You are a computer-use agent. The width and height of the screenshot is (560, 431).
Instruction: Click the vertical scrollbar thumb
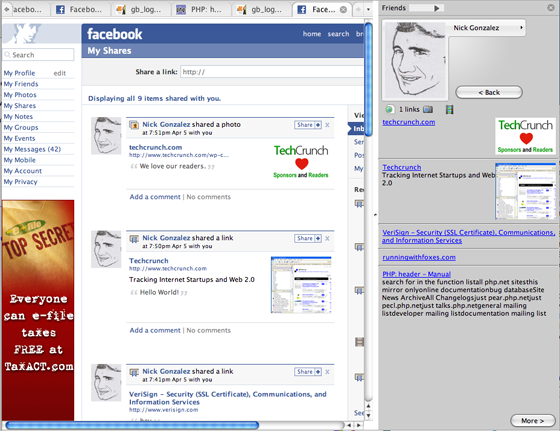click(x=368, y=79)
